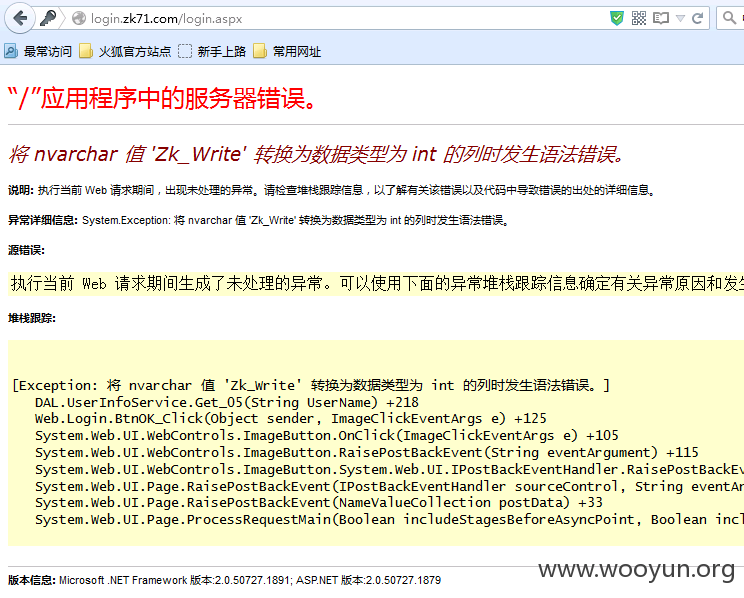This screenshot has width=744, height=598.
Task: Go back with the browser back arrow
Action: [x=19, y=19]
